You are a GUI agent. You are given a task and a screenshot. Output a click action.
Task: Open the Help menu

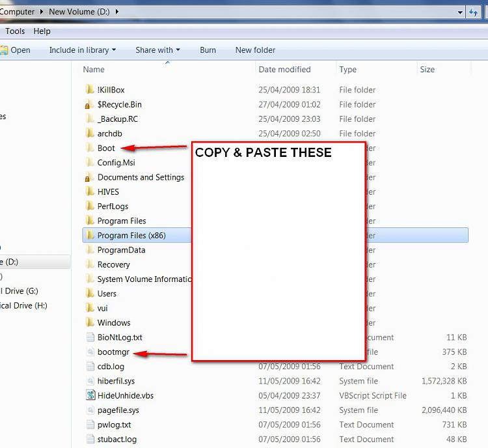42,31
